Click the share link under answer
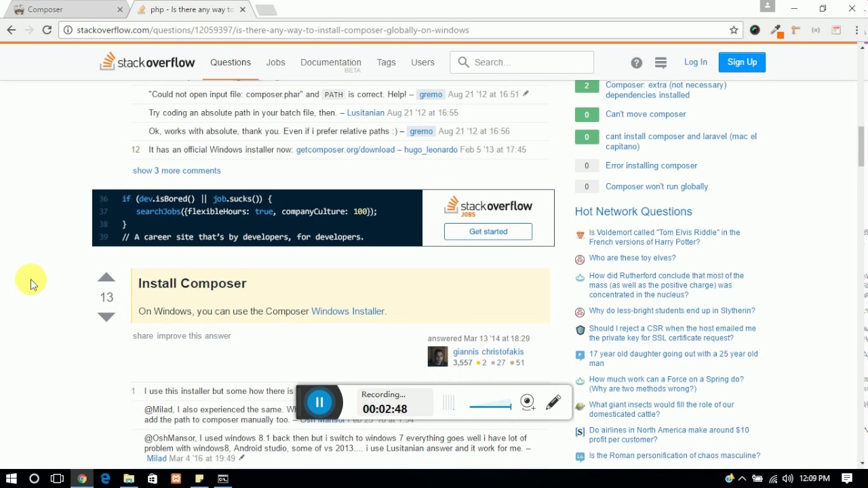This screenshot has height=488, width=868. pos(143,335)
